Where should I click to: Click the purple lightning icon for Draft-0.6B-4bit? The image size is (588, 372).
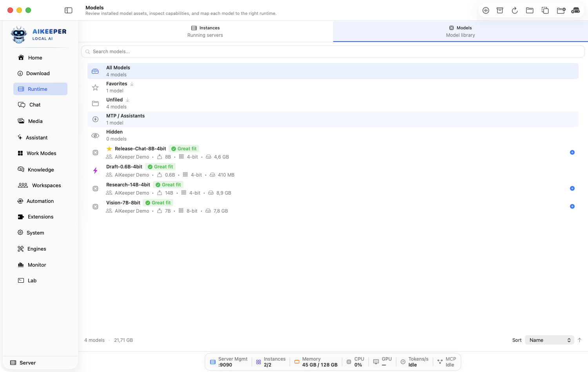click(95, 170)
